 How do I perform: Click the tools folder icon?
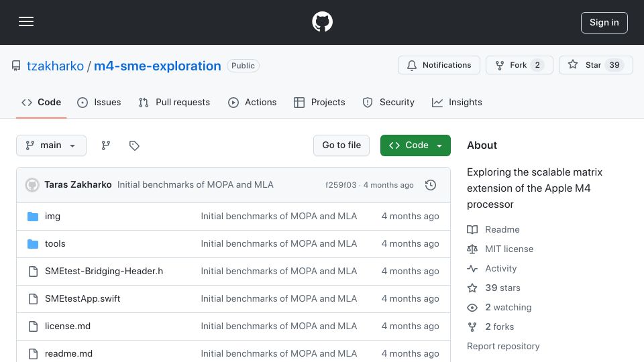(x=33, y=244)
